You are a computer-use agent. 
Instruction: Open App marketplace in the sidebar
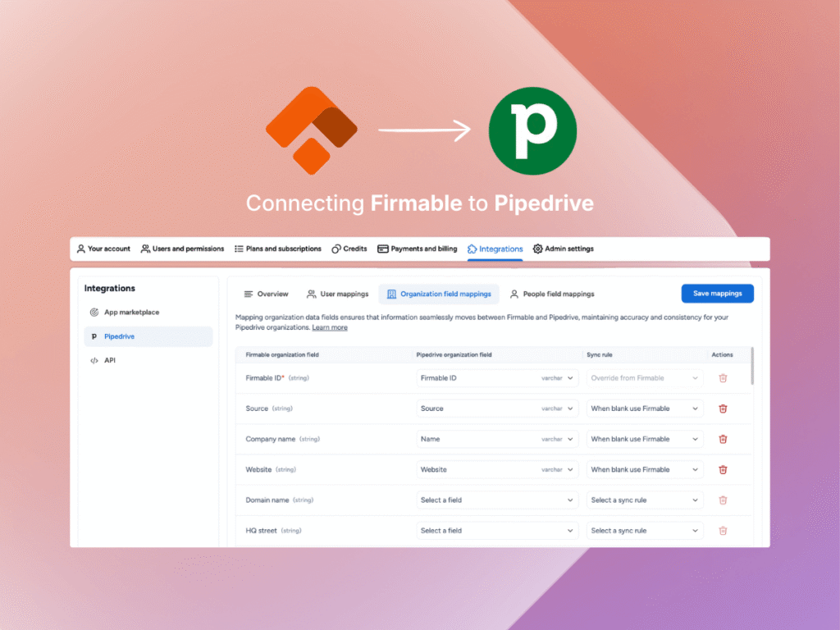[131, 313]
